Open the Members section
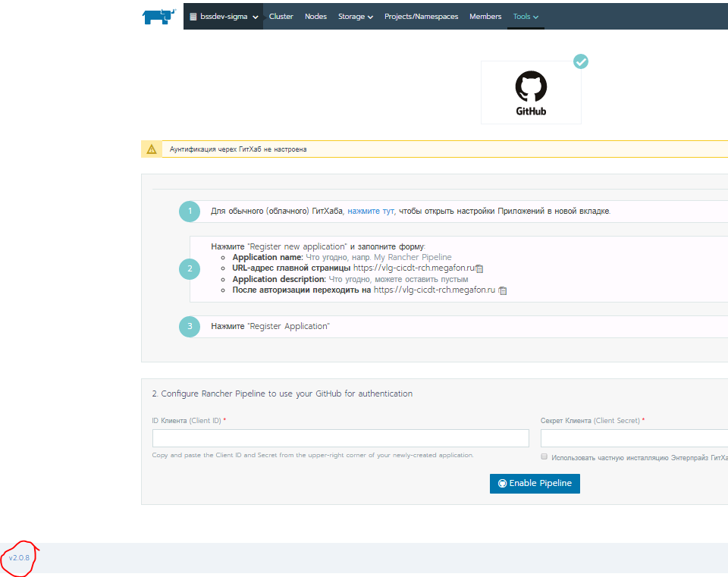Image resolution: width=728 pixels, height=577 pixels. coord(485,16)
